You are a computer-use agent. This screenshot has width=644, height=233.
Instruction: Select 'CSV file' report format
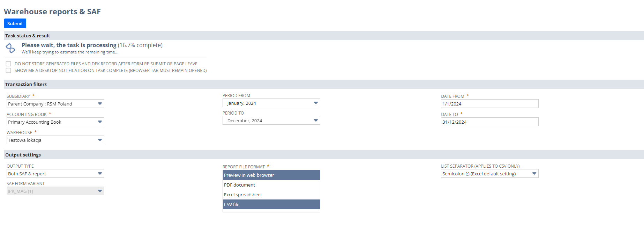pyautogui.click(x=271, y=204)
